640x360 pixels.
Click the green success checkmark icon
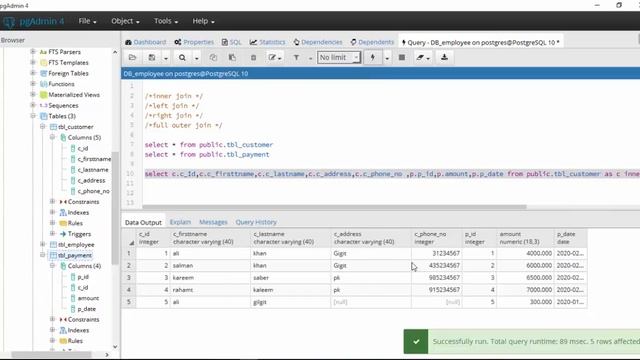[x=416, y=342]
